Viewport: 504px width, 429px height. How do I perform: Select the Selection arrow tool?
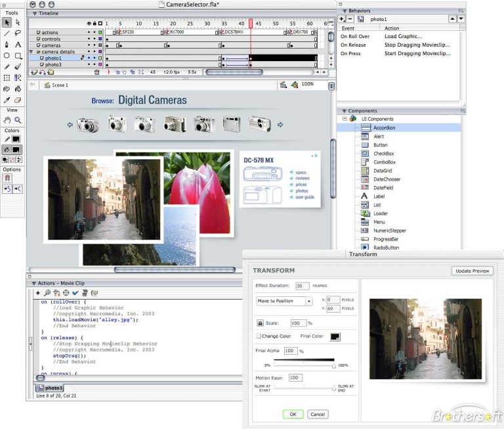(x=7, y=22)
